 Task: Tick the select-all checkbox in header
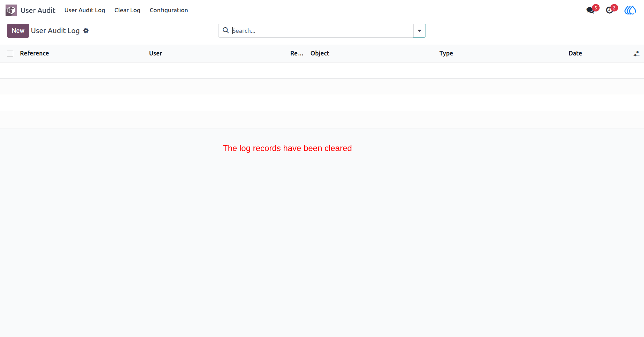(x=10, y=53)
